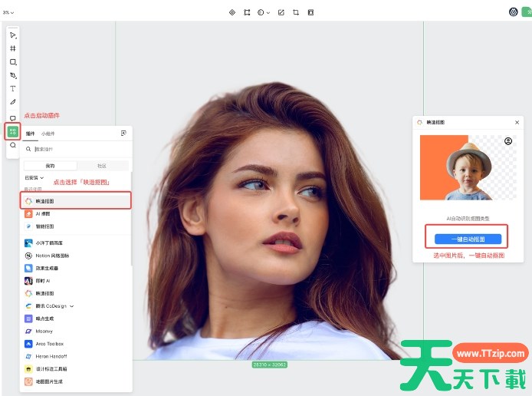532x396 pixels.
Task: Click the 搜索插件 search field
Action: point(77,149)
